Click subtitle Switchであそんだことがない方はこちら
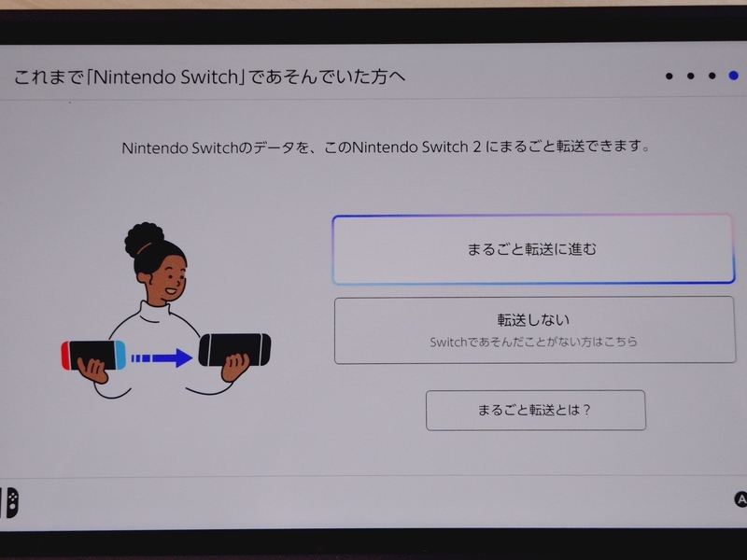Screen dimensions: 747x560 click(533, 342)
